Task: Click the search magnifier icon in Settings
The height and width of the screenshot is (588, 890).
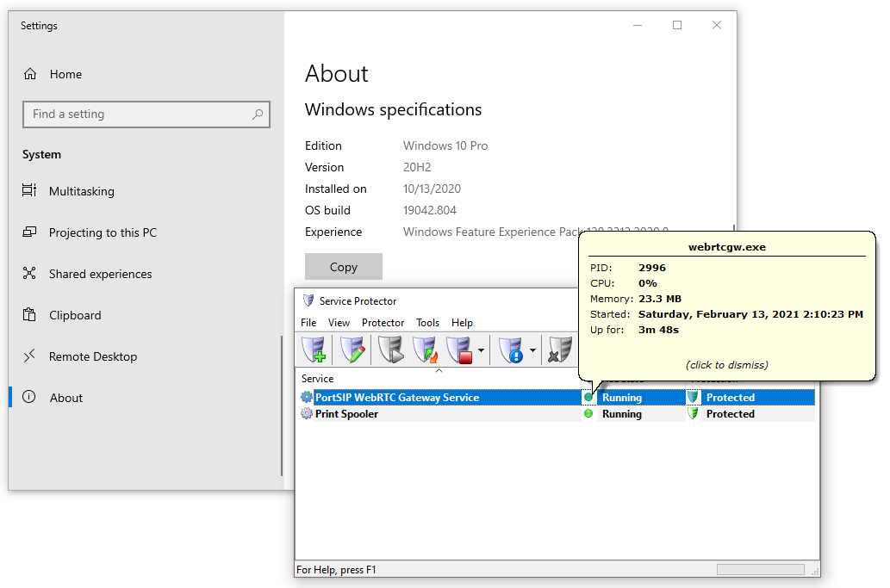Action: (258, 114)
